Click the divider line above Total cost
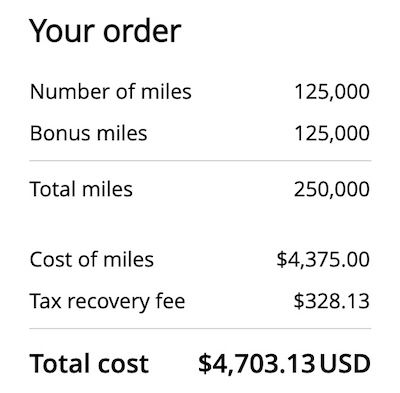The height and width of the screenshot is (393, 400). pyautogui.click(x=200, y=329)
